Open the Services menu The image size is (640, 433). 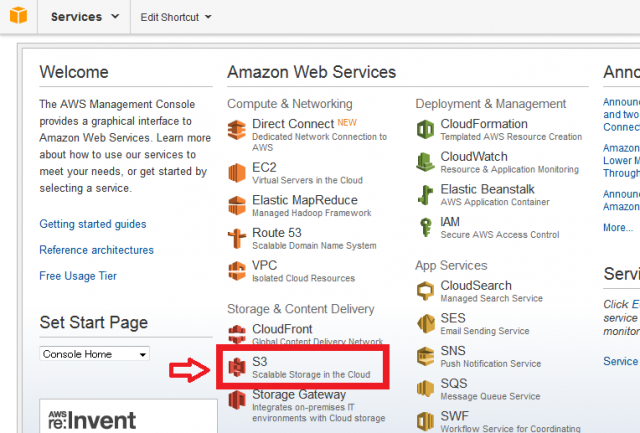click(x=85, y=17)
